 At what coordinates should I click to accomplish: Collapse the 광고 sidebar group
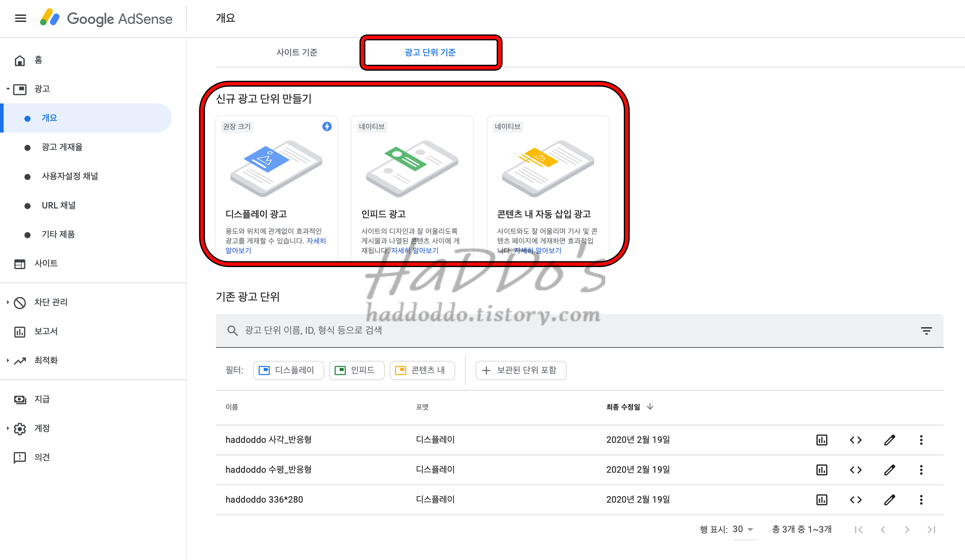[x=8, y=89]
